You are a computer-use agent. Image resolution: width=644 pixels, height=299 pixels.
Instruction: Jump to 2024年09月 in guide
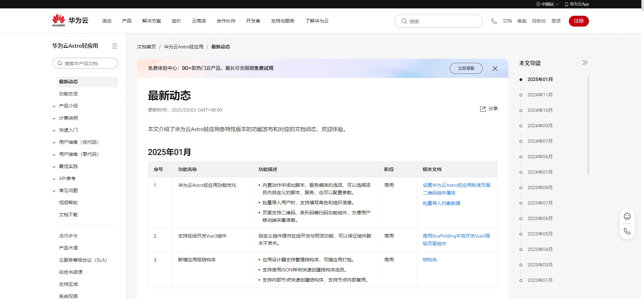point(540,126)
